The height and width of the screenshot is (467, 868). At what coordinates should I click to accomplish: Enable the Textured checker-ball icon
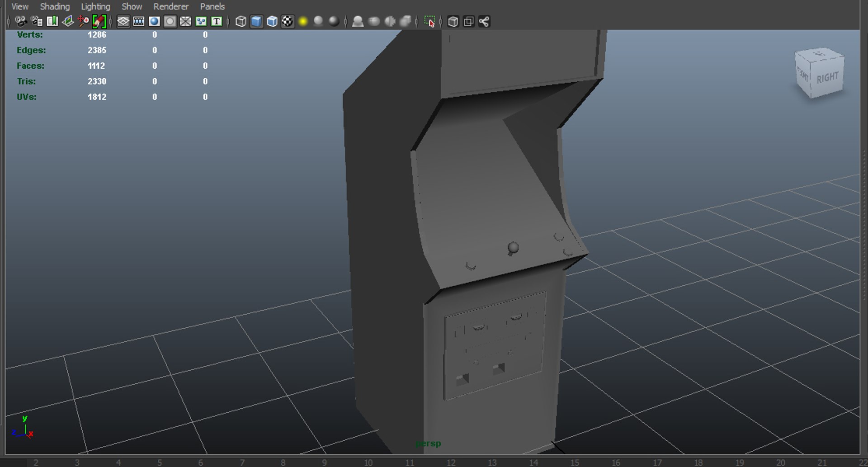[x=288, y=21]
